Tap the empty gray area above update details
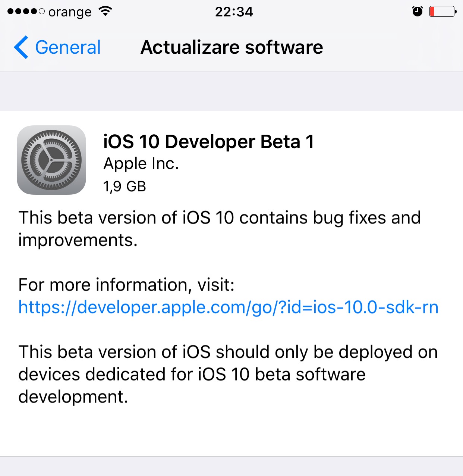The height and width of the screenshot is (476, 463). click(x=231, y=91)
